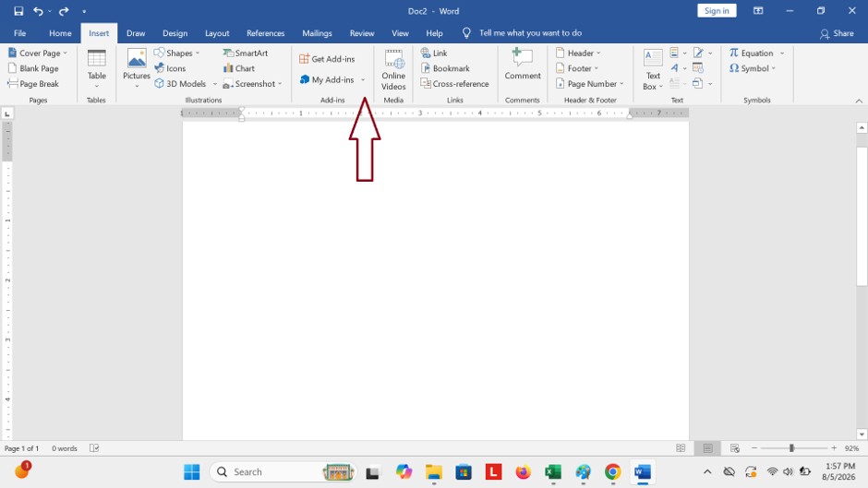
Task: Switch to the Draw tab
Action: 136,33
